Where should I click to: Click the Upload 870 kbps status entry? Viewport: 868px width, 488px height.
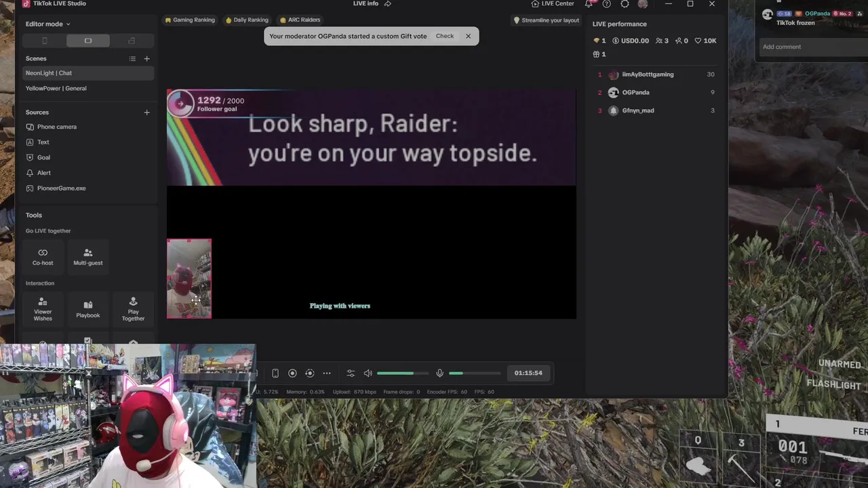point(353,392)
